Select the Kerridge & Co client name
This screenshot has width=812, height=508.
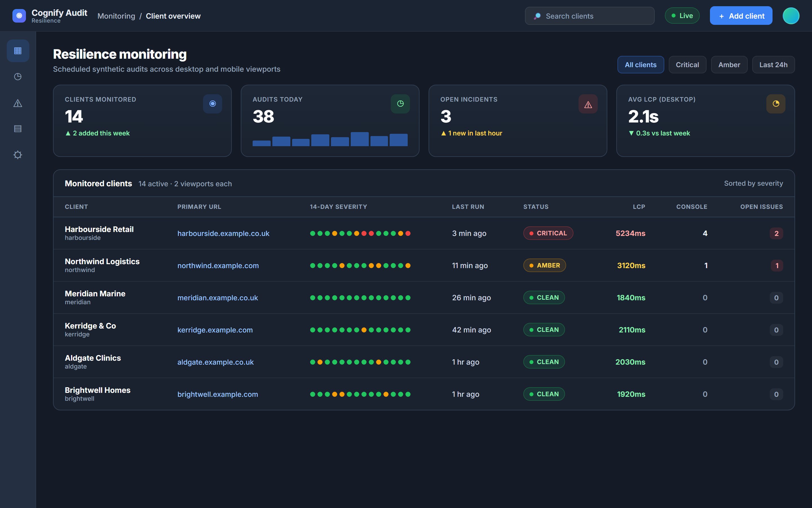point(90,326)
